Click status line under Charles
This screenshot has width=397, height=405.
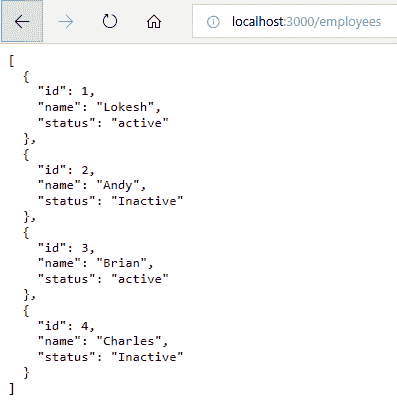[x=110, y=357]
